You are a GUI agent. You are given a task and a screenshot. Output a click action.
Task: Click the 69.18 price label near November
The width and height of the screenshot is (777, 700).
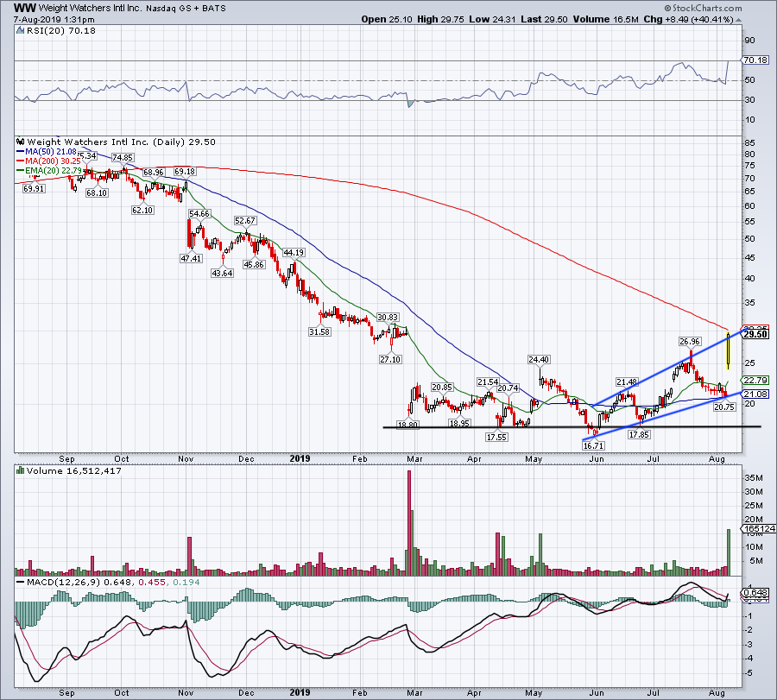185,172
